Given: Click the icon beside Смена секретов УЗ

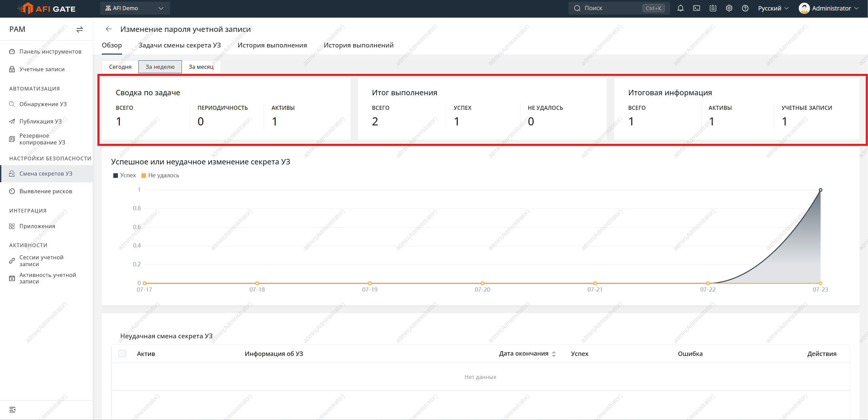Looking at the screenshot, I should click(12, 174).
